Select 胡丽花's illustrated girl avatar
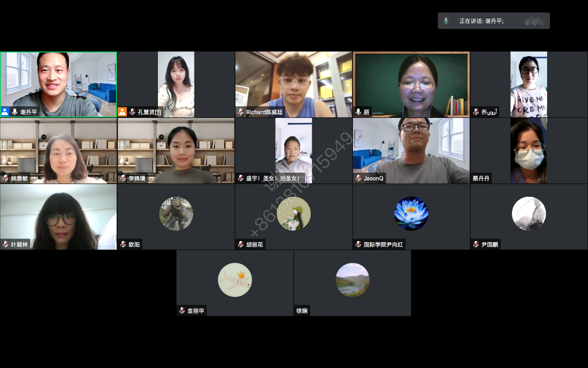 [294, 213]
